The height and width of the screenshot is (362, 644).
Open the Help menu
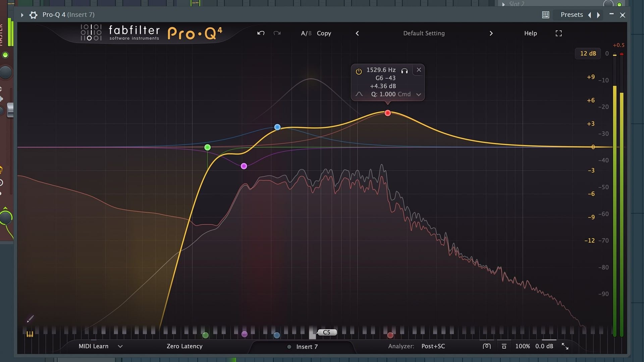tap(530, 33)
